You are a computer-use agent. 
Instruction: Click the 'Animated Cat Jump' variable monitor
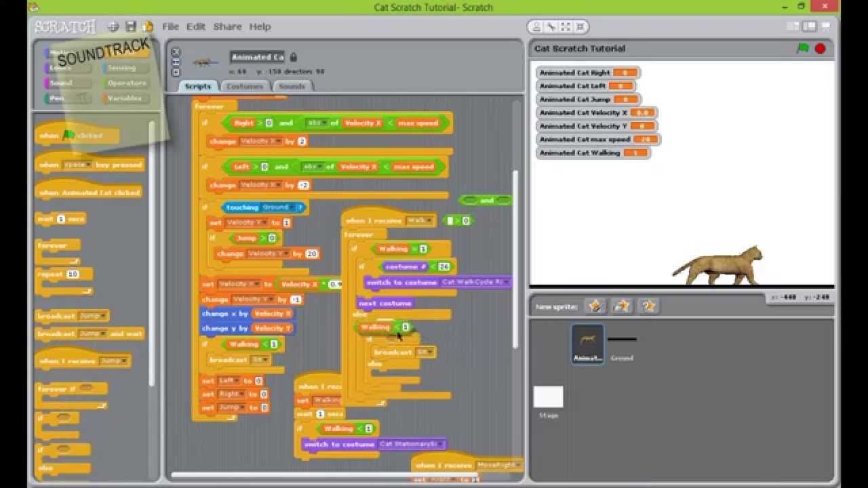pyautogui.click(x=589, y=99)
